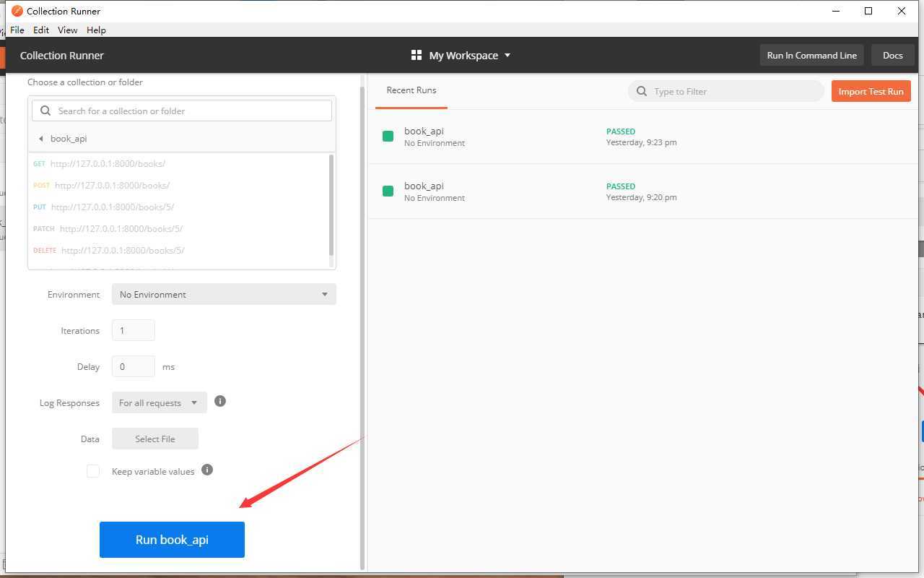Click the Delay input field
Viewport: 924px width, 578px height.
click(x=134, y=366)
